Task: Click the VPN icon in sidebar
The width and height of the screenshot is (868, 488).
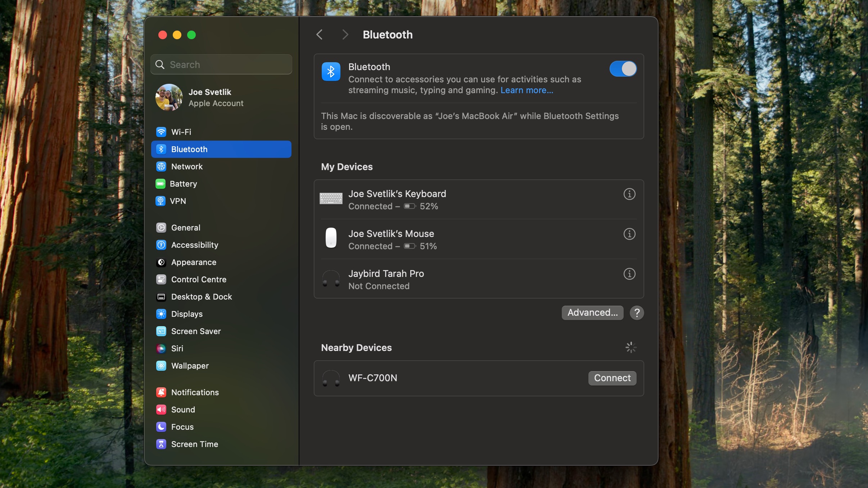Action: coord(161,201)
